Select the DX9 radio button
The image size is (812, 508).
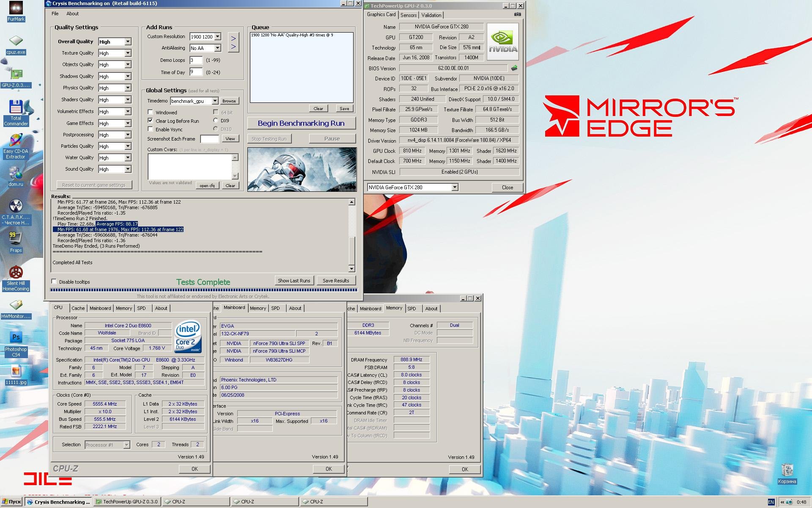[x=216, y=121]
